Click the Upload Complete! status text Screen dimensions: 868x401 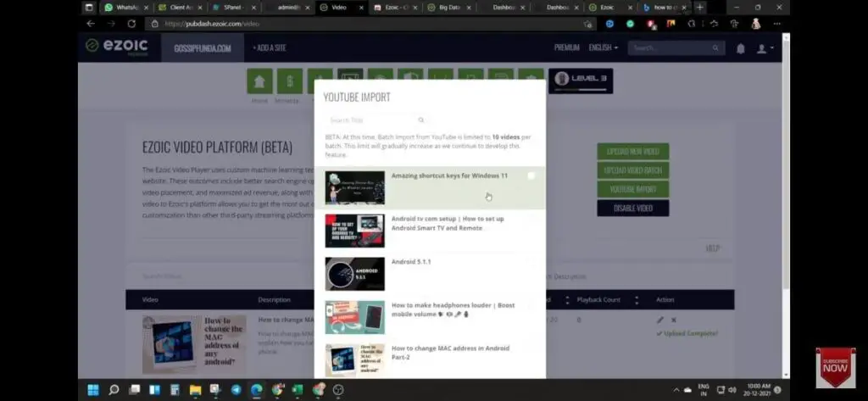[687, 333]
